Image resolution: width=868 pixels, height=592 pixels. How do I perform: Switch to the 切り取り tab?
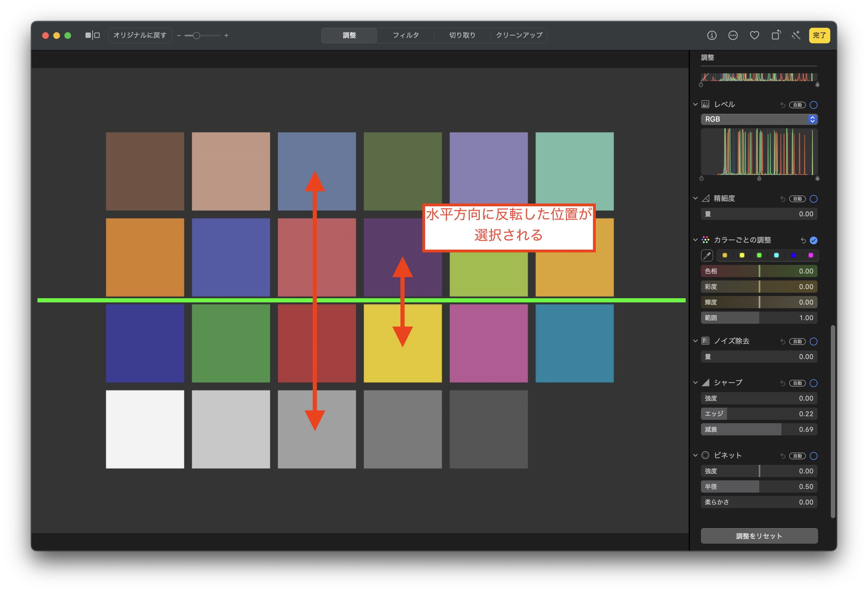click(462, 36)
